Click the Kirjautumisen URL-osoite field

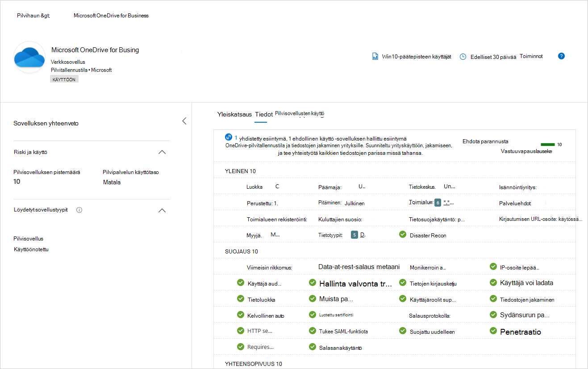tap(541, 219)
